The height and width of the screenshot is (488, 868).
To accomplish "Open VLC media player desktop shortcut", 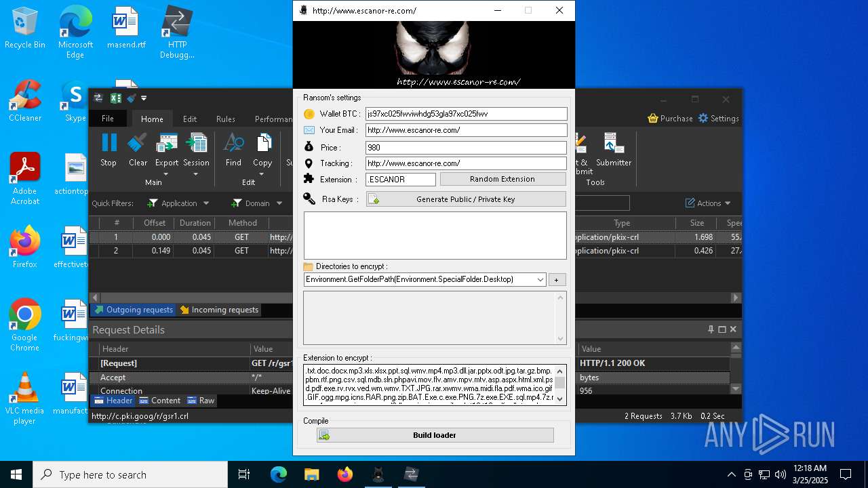I will tap(25, 399).
